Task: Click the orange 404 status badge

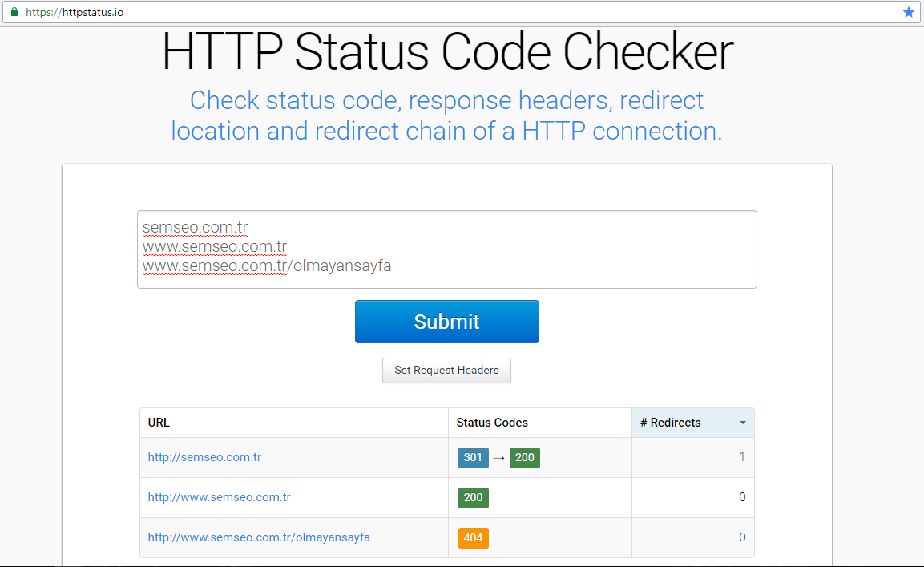Action: pyautogui.click(x=473, y=537)
